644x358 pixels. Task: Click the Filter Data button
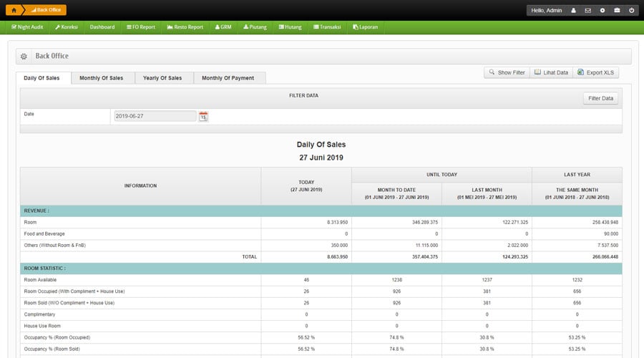pyautogui.click(x=600, y=99)
